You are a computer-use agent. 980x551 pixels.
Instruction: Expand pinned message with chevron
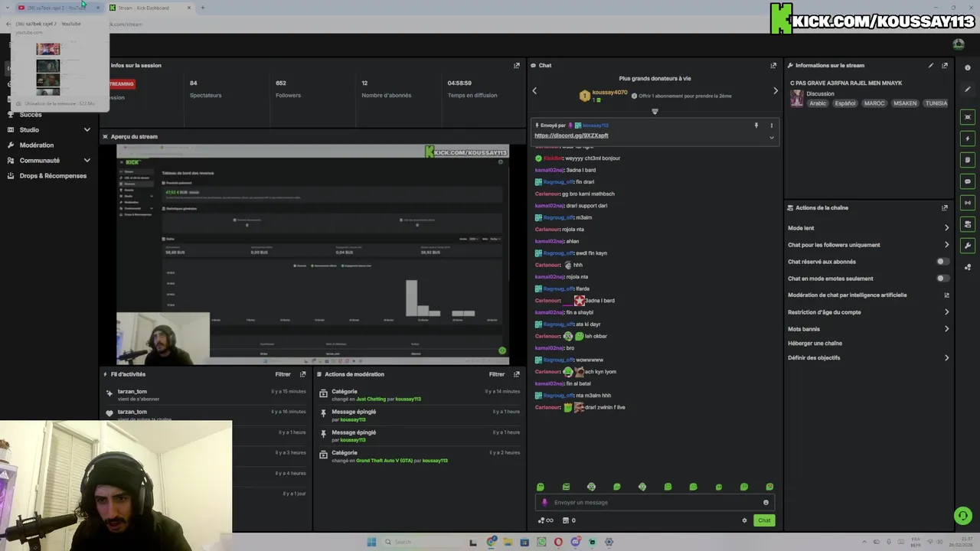pos(771,138)
